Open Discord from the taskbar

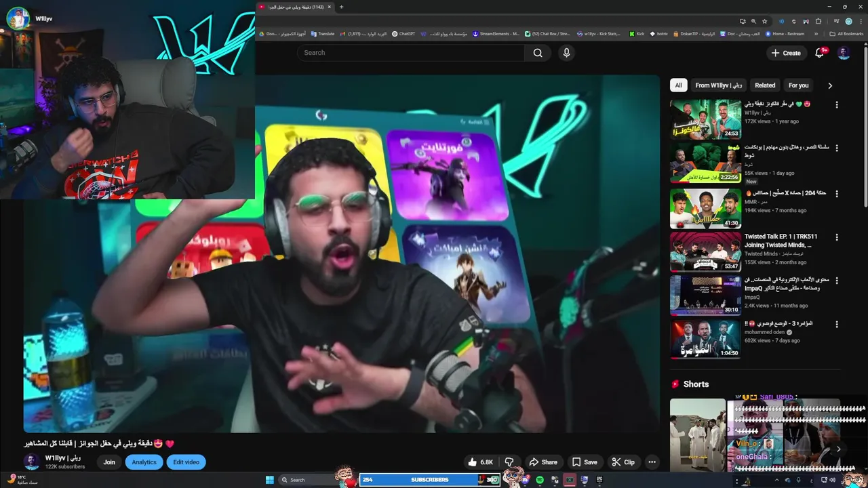(526, 480)
